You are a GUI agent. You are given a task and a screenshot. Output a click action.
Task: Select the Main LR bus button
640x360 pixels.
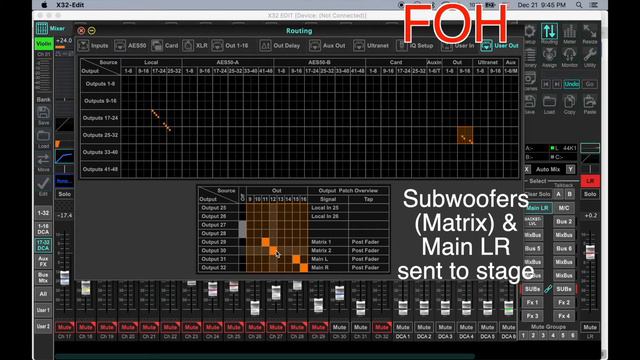click(x=537, y=208)
